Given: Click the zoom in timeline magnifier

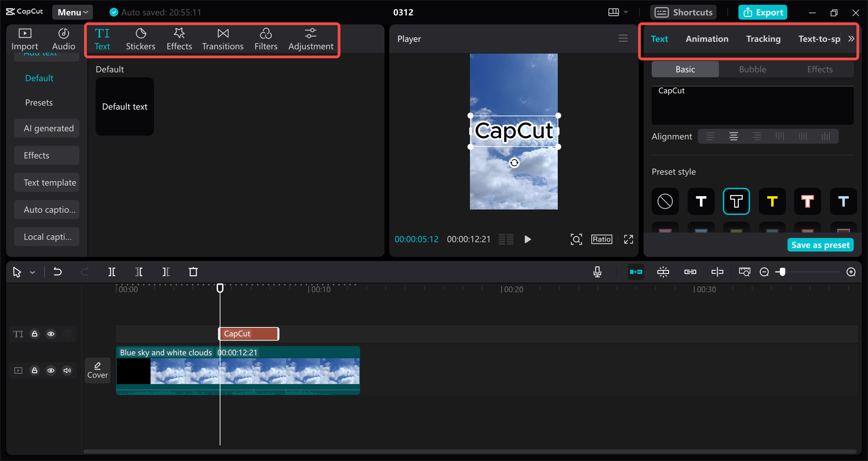Looking at the screenshot, I should pyautogui.click(x=851, y=272).
